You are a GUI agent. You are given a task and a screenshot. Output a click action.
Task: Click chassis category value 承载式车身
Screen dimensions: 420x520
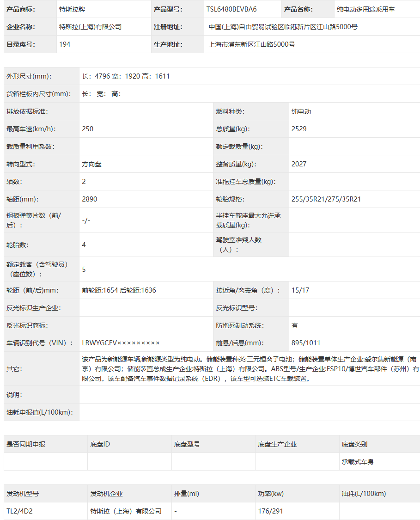358,462
